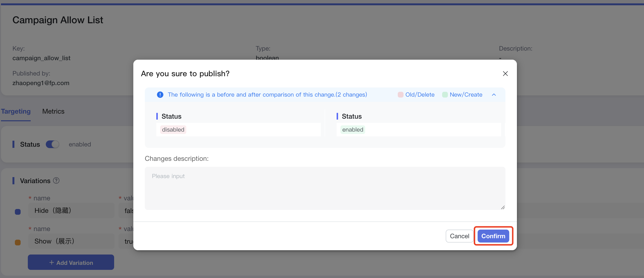Switch to the Metrics tab
644x278 pixels.
(53, 111)
